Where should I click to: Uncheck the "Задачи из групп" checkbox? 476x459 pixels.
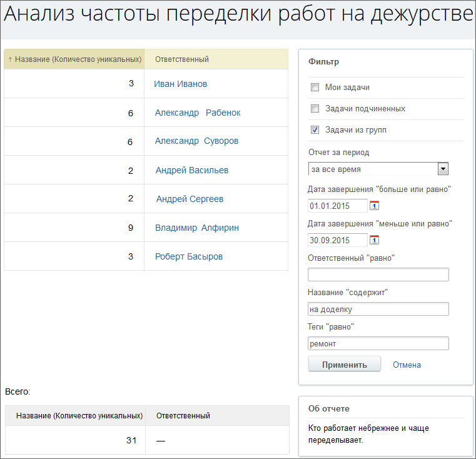pos(315,130)
